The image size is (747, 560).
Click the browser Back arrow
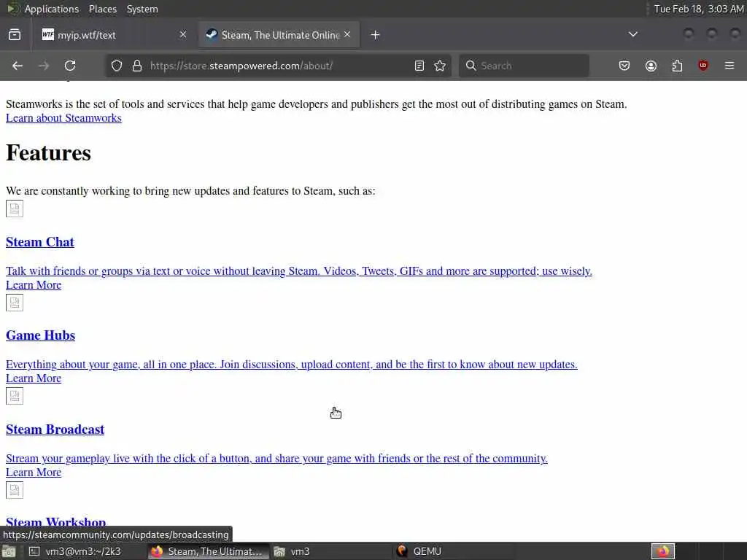18,66
